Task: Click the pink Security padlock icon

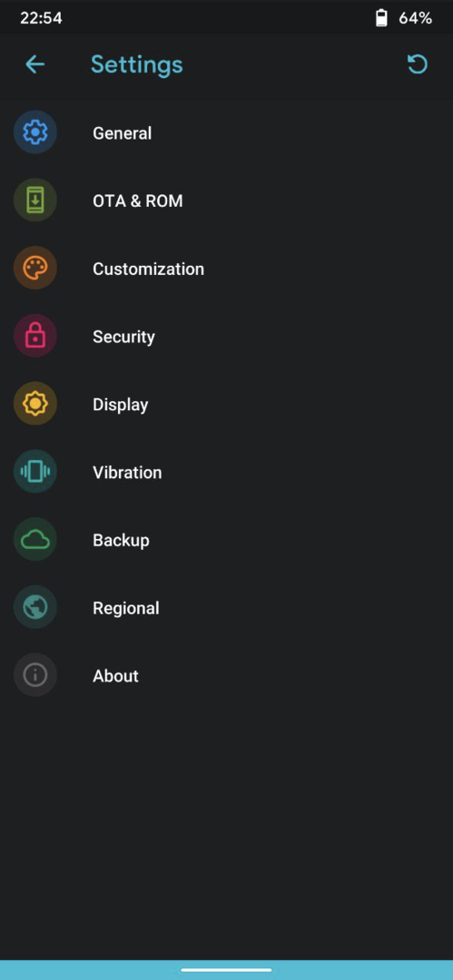Action: [35, 337]
